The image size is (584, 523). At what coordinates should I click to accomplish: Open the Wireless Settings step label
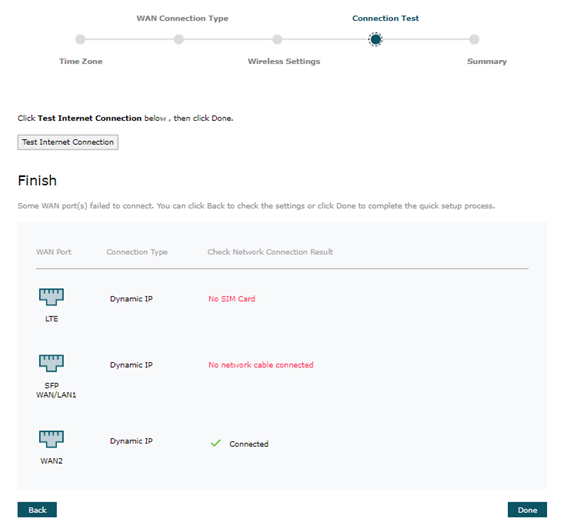tap(284, 61)
